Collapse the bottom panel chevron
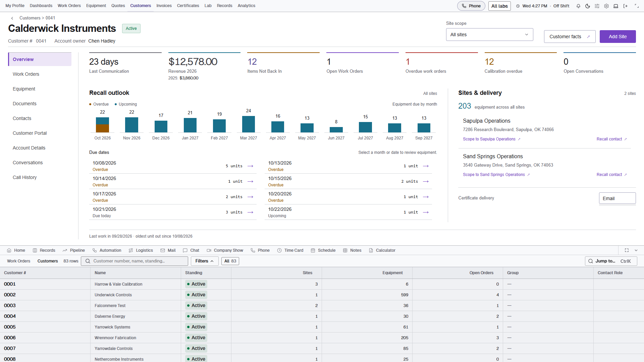The width and height of the screenshot is (644, 362). 636,250
